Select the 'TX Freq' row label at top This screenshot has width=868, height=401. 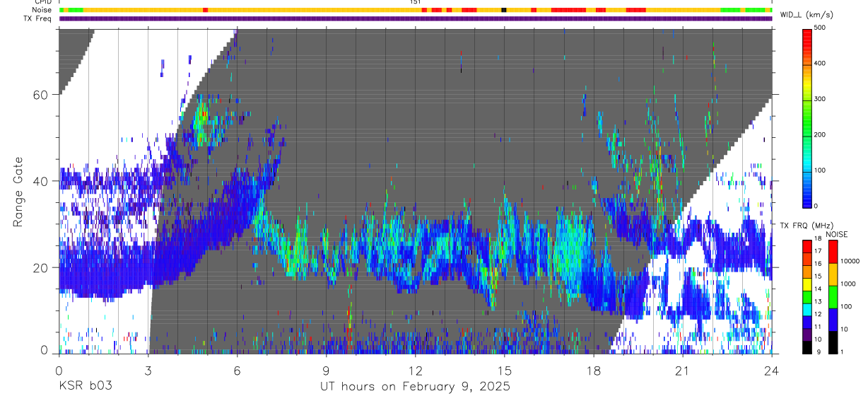coord(39,18)
